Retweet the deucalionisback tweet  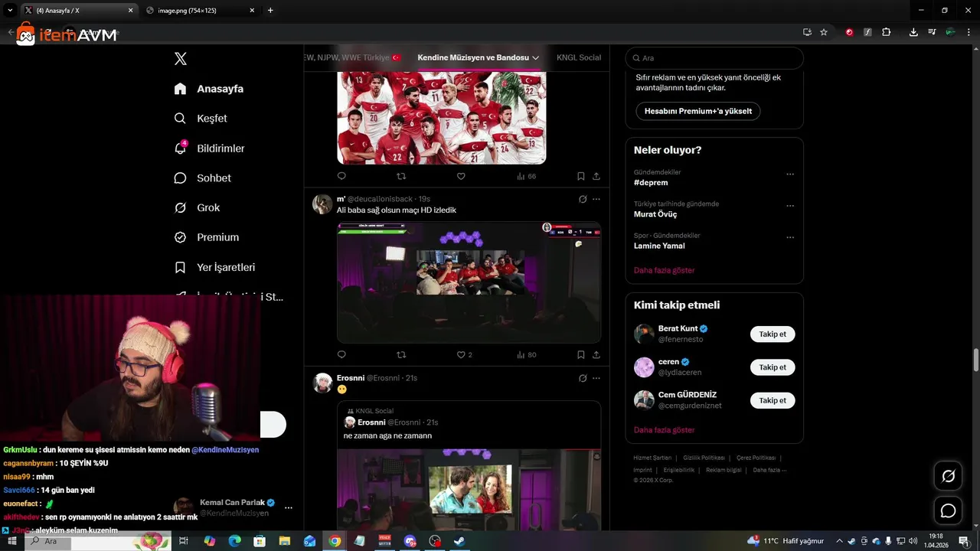coord(401,354)
